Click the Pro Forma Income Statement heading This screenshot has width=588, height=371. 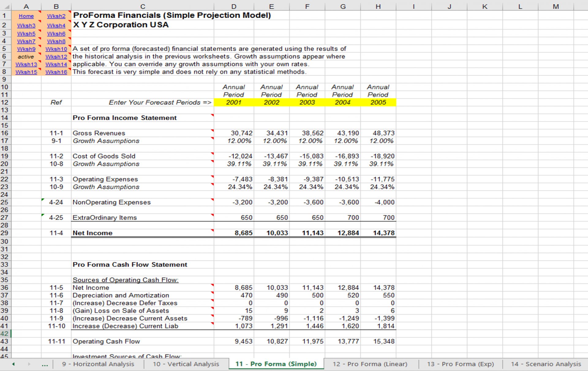coord(124,118)
